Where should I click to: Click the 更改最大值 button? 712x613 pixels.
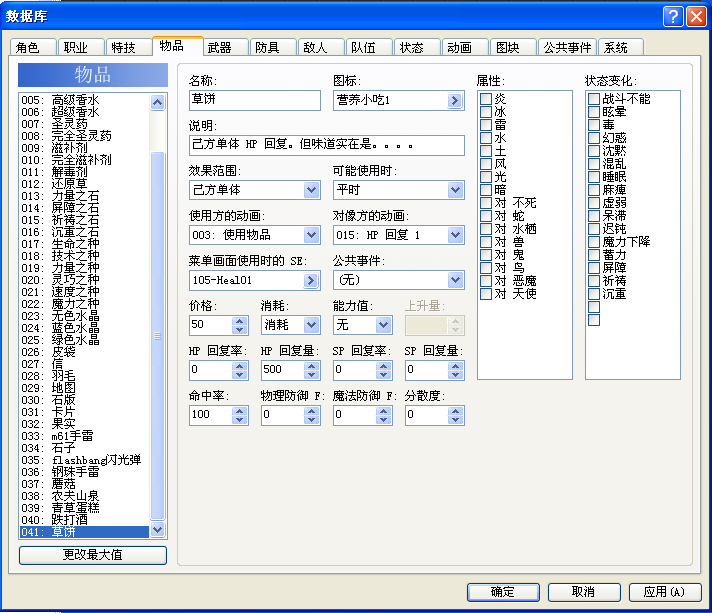93,555
